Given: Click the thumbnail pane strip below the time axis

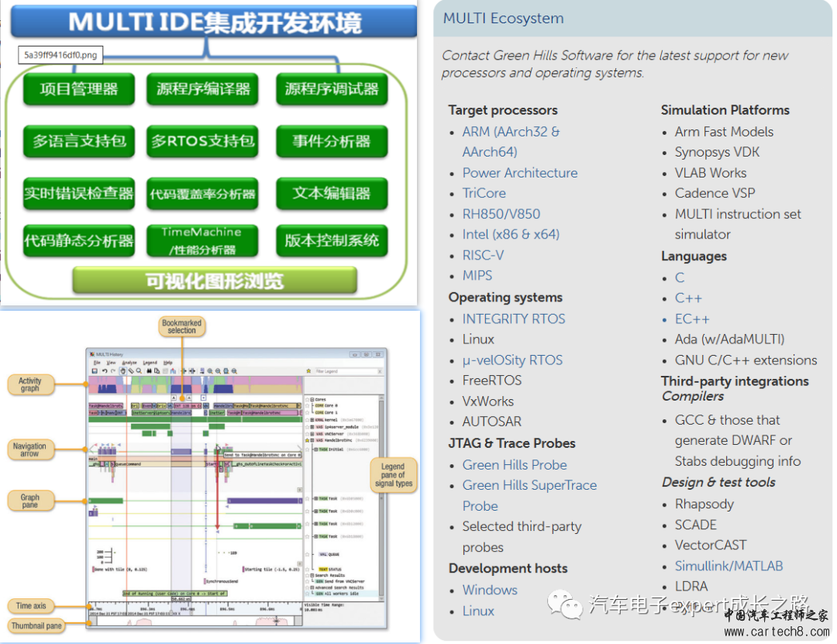Looking at the screenshot, I should pos(195,621).
